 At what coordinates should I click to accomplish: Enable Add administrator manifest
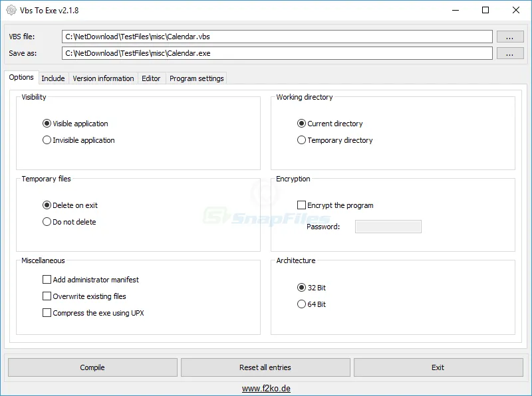click(90, 279)
